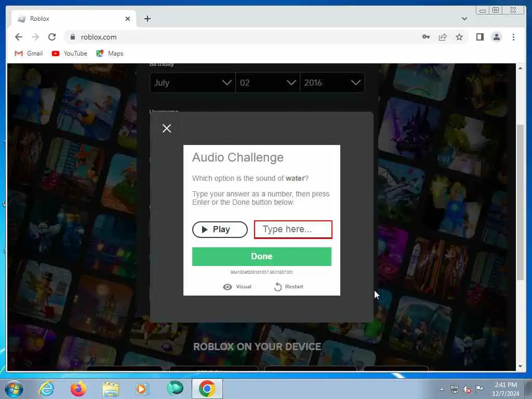The image size is (532, 399).
Task: Launch Internet Explorer from the taskbar
Action: pyautogui.click(x=46, y=389)
